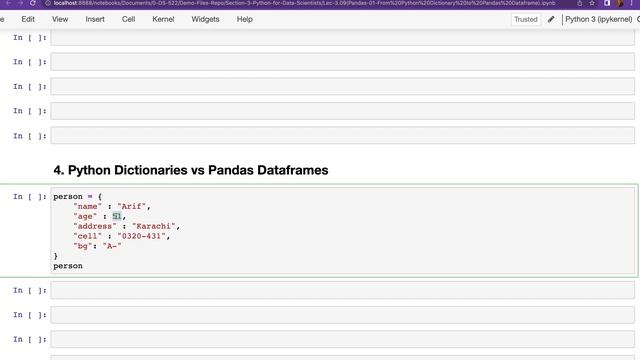
Task: Bookmark this page with the star icon
Action: click(592, 3)
